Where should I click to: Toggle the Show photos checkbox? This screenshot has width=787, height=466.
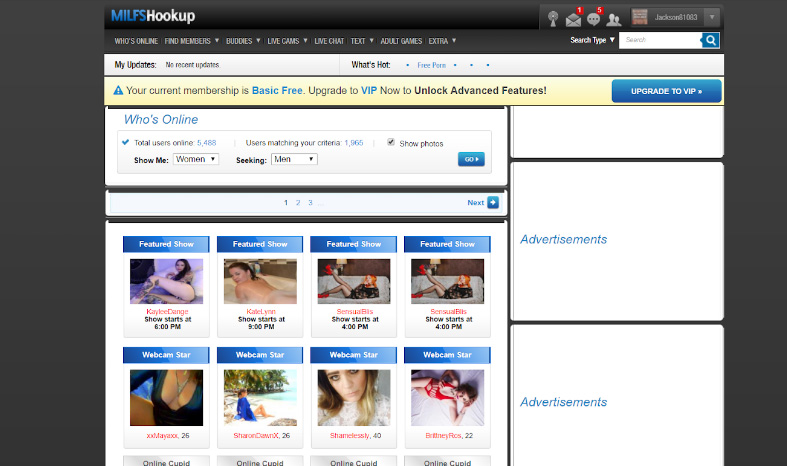(x=390, y=142)
